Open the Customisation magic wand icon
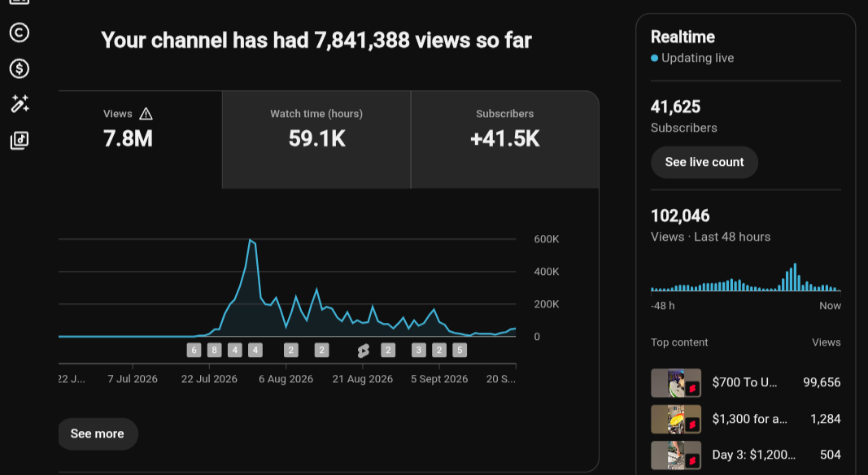Viewport: 868px width, 475px height. tap(20, 103)
